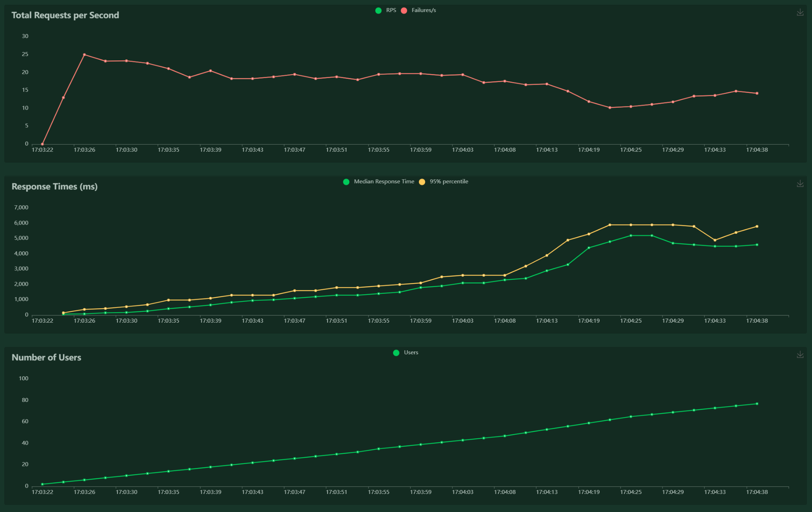Toggle the Users series legend item
The width and height of the screenshot is (812, 512).
coord(411,353)
